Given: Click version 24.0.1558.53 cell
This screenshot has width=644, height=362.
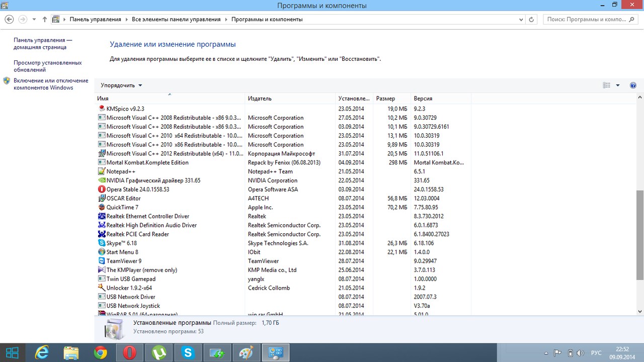Looking at the screenshot, I should 429,190.
